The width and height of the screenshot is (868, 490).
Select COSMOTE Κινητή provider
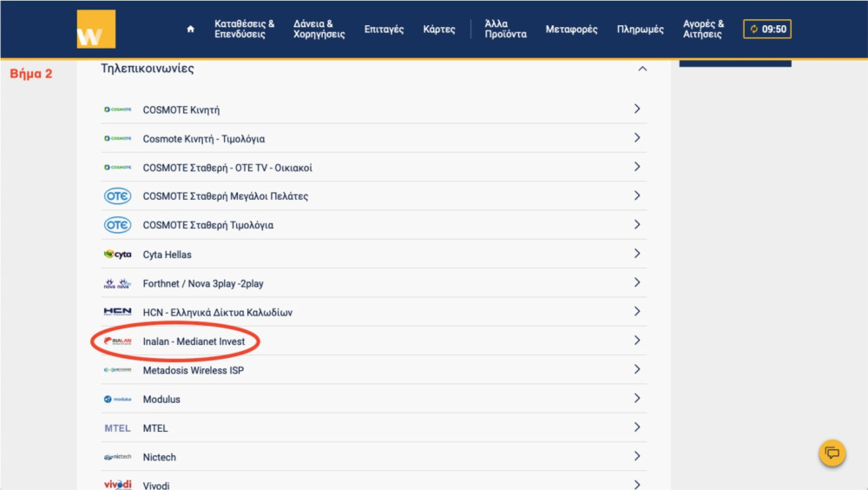[181, 109]
